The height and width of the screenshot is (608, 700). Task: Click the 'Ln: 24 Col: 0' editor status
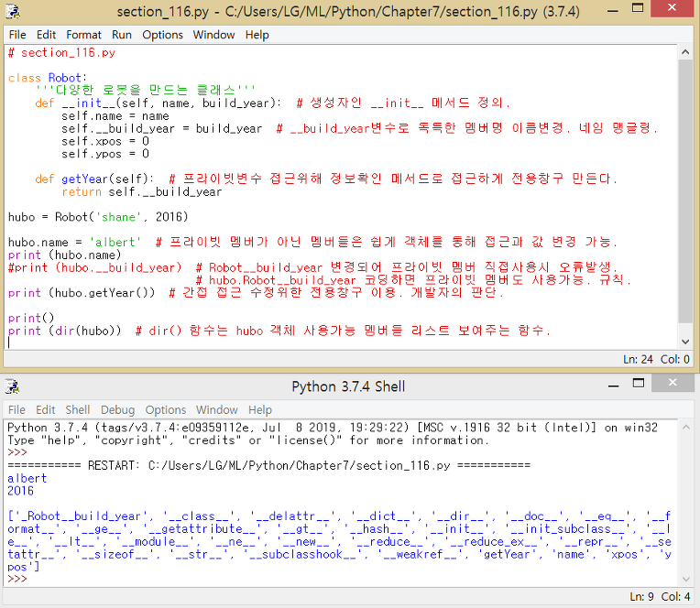[x=656, y=359]
